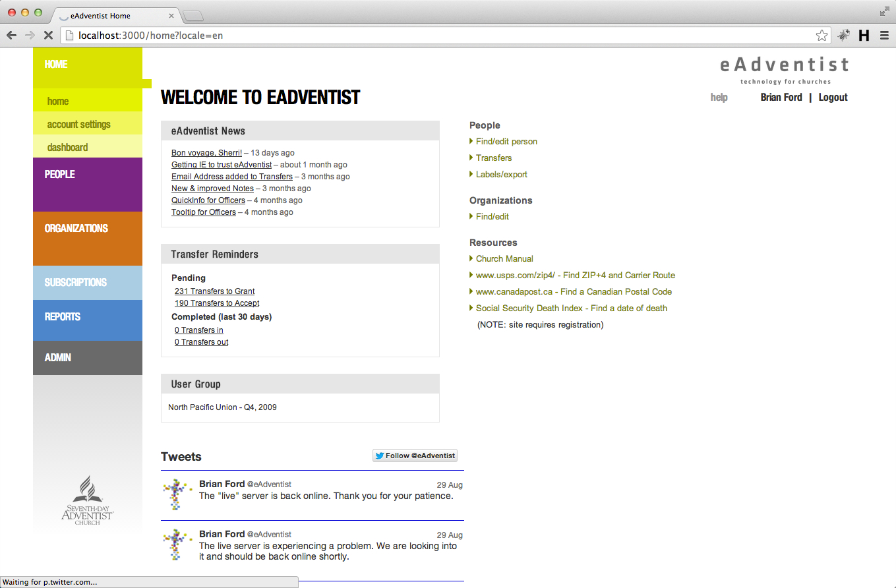Click Brian Ford's name on the "experiencing a problem" tweet
Image resolution: width=896 pixels, height=588 pixels.
click(x=222, y=535)
